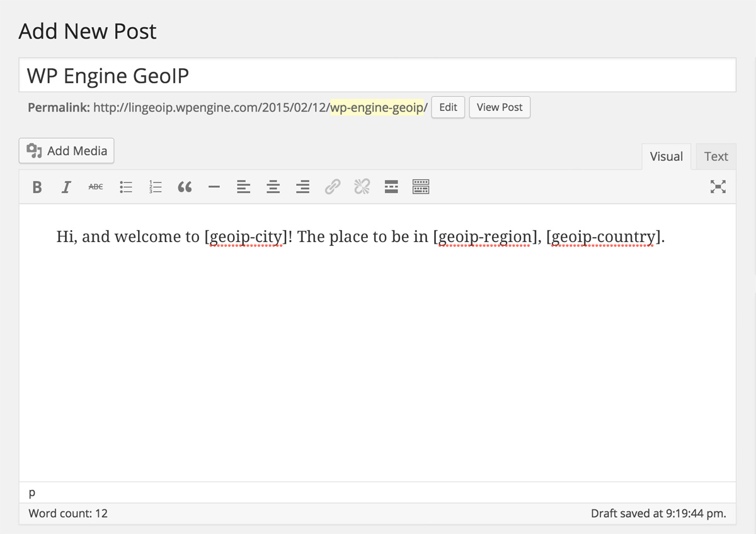Insert a horizontal line

(x=214, y=187)
